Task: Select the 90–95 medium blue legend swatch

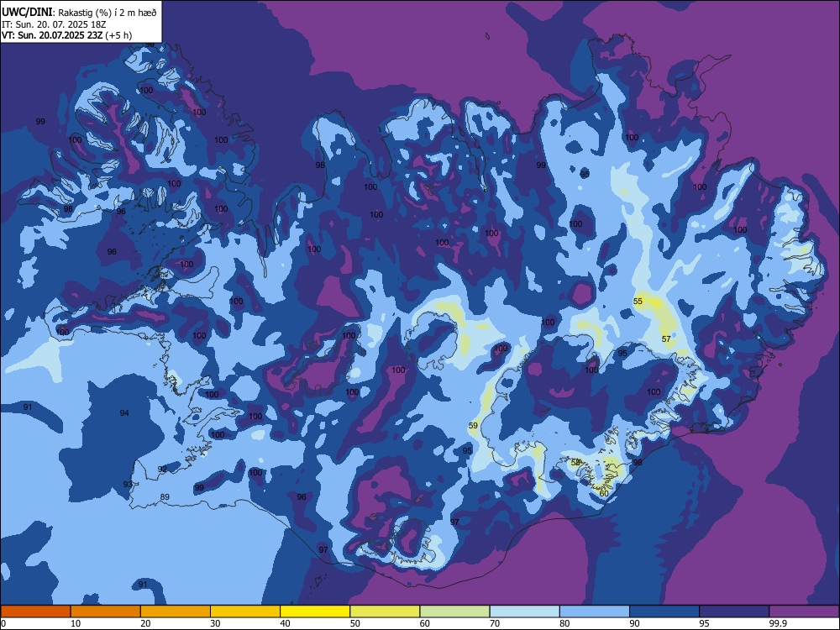Action: tap(664, 612)
